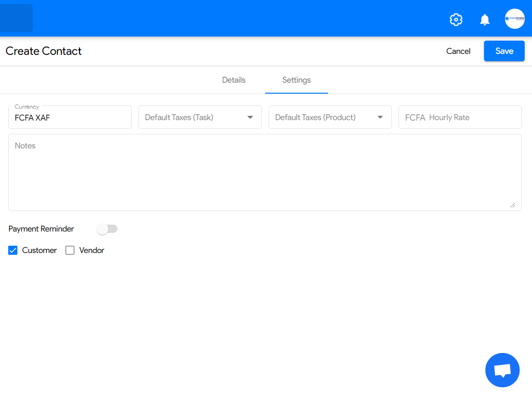This screenshot has width=532, height=395.
Task: Open the notifications bell
Action: [484, 20]
